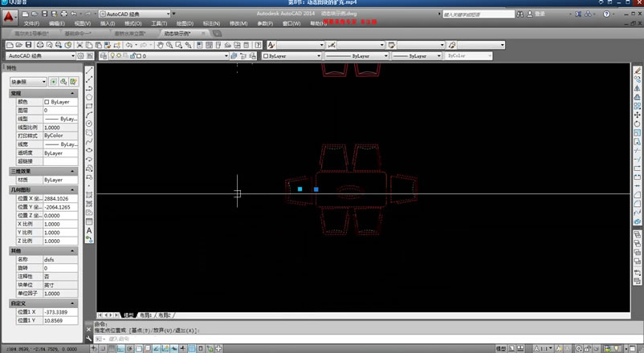This screenshot has height=353, width=644.
Task: Toggle Ortho Mode in the status bar
Action: coord(120,349)
